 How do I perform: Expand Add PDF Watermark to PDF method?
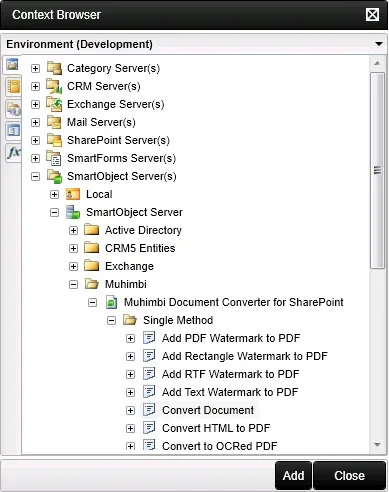pos(130,338)
